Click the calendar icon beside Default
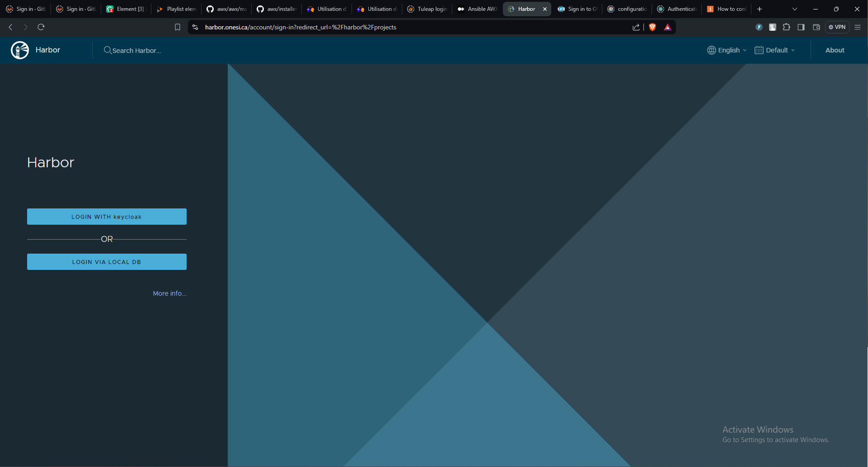This screenshot has height=467, width=868. click(x=759, y=50)
